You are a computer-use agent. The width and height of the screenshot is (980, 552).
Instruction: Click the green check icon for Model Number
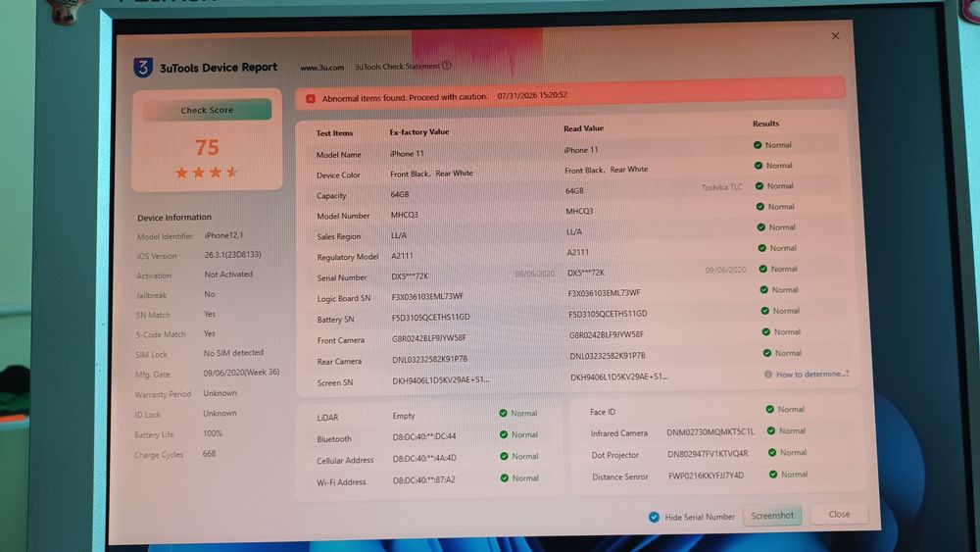point(760,207)
